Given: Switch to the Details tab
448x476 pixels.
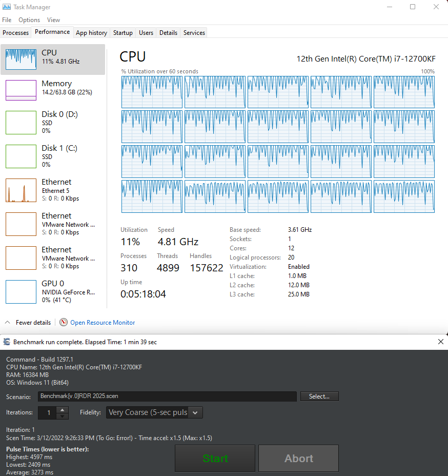Looking at the screenshot, I should (x=168, y=33).
